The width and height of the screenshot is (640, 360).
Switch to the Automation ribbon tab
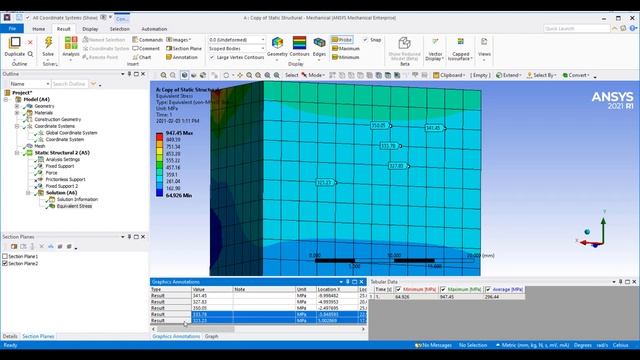[x=154, y=29]
